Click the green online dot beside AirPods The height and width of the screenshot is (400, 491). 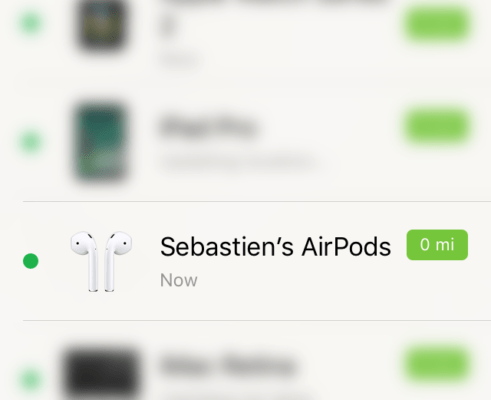tap(31, 261)
